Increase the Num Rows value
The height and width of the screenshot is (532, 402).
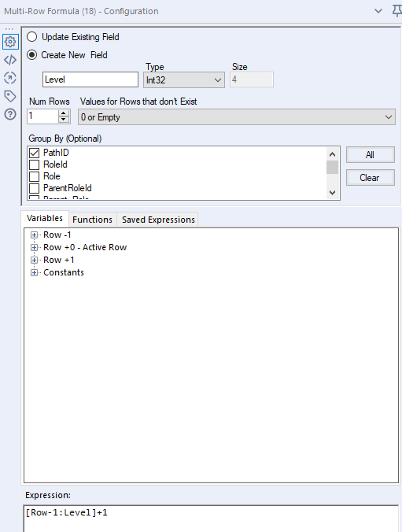64,113
